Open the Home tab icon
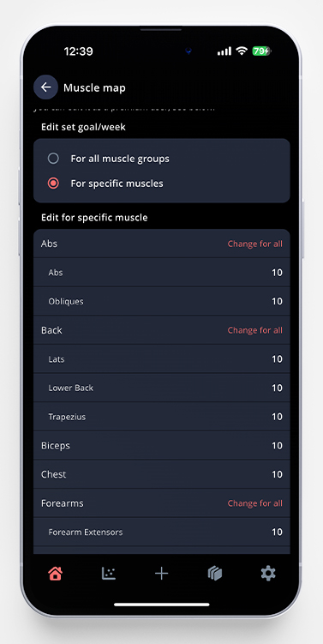Image resolution: width=323 pixels, height=644 pixels. click(55, 573)
